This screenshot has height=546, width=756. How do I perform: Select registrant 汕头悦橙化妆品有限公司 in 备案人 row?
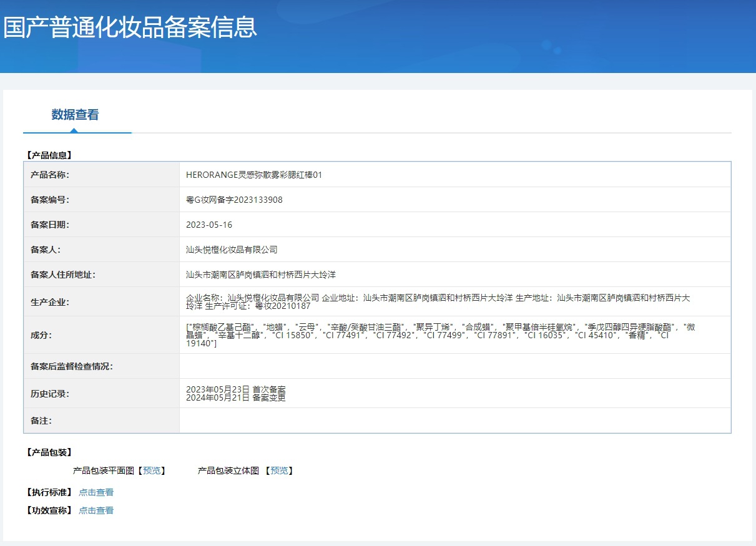(x=232, y=250)
